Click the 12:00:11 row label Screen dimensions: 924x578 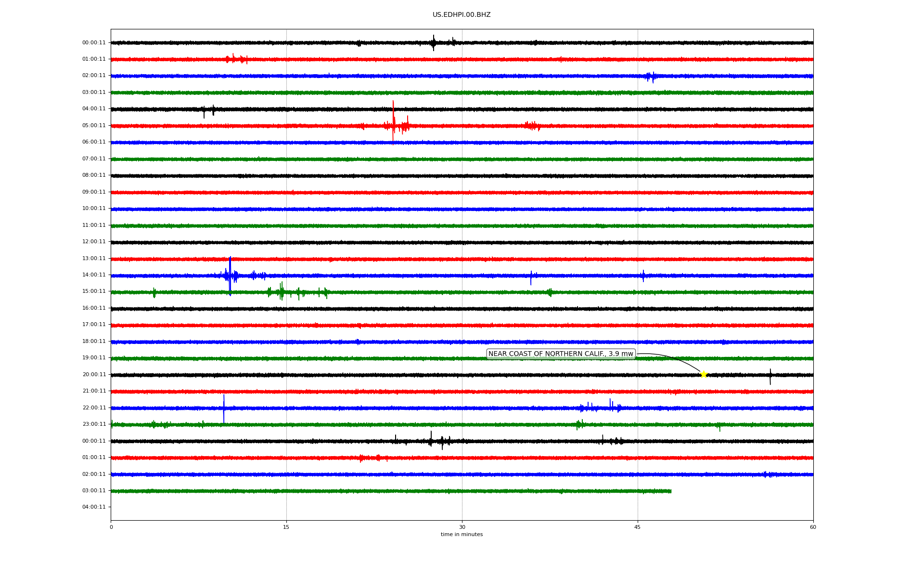(94, 242)
